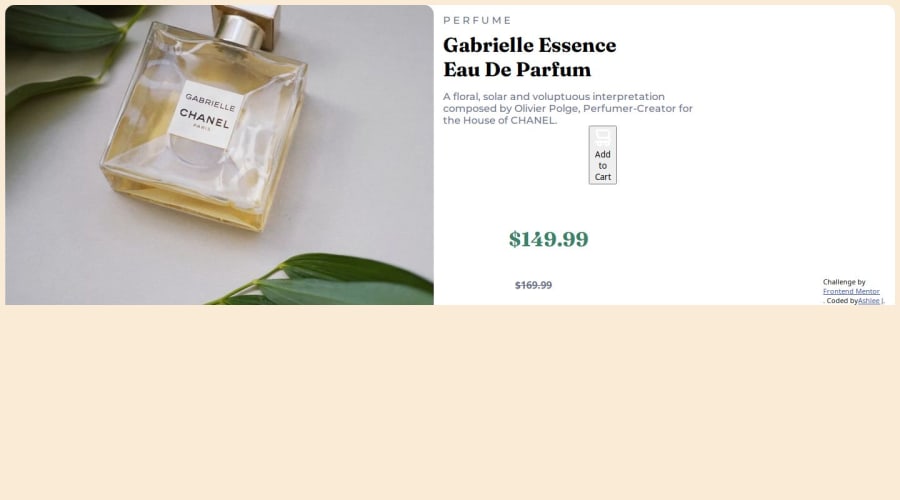
Task: Open the Frontend Mentor link
Action: click(851, 291)
